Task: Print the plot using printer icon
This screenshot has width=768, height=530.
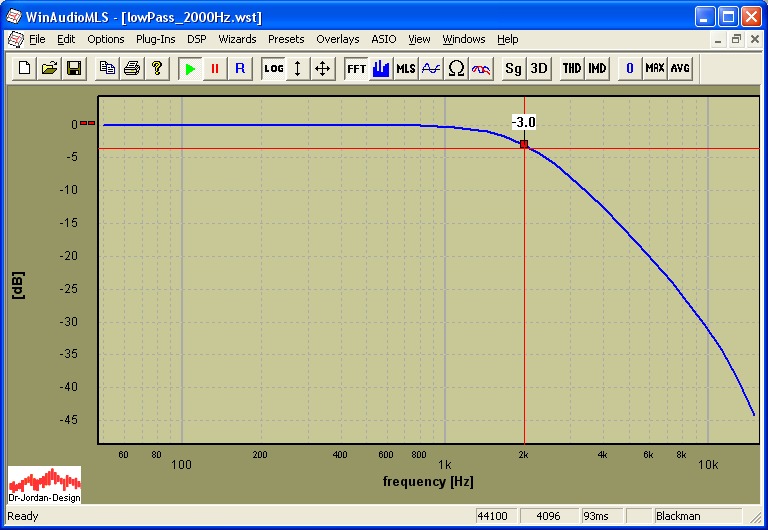Action: pos(131,68)
